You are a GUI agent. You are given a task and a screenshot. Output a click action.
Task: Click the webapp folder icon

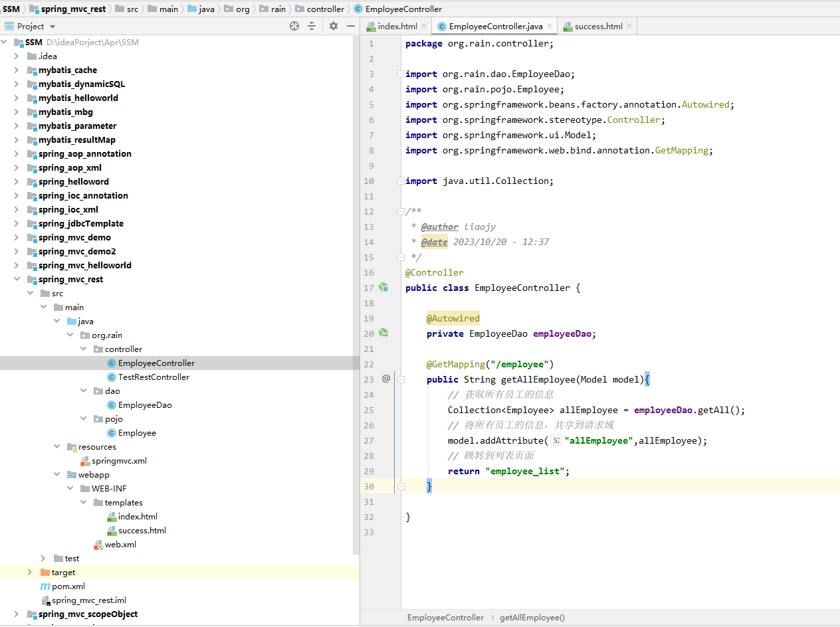(x=72, y=475)
